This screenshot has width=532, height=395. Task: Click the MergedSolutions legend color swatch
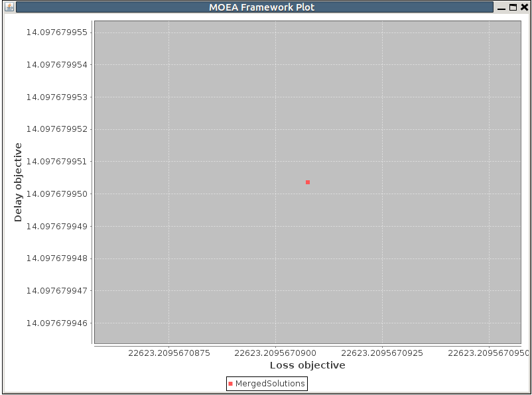point(231,383)
